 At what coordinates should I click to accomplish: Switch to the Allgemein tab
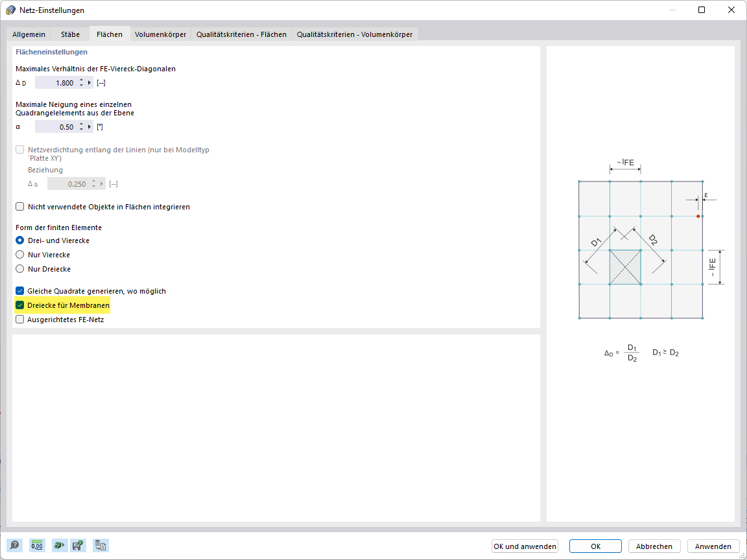pyautogui.click(x=29, y=34)
